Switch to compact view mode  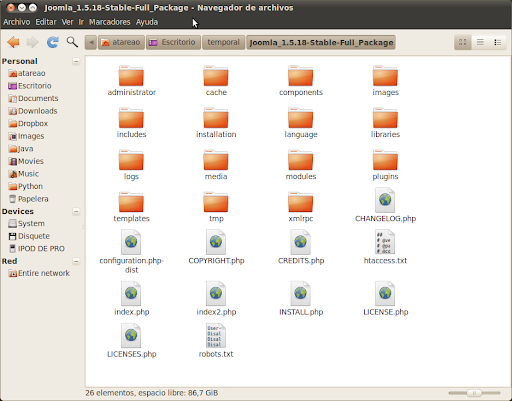point(498,42)
